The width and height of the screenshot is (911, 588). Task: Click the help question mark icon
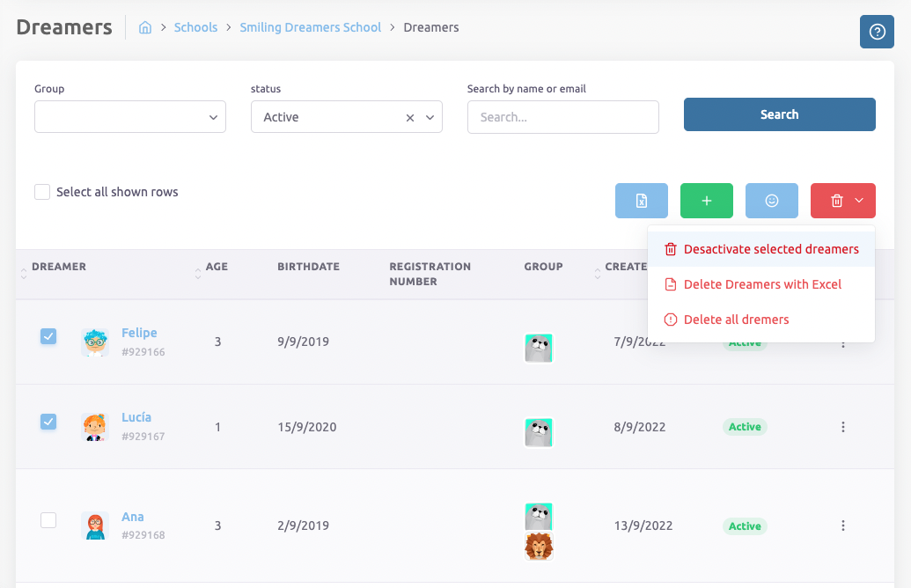click(x=877, y=32)
